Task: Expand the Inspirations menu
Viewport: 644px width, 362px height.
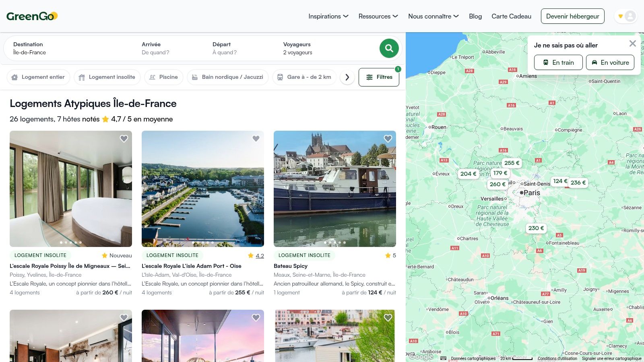Action: tap(328, 16)
